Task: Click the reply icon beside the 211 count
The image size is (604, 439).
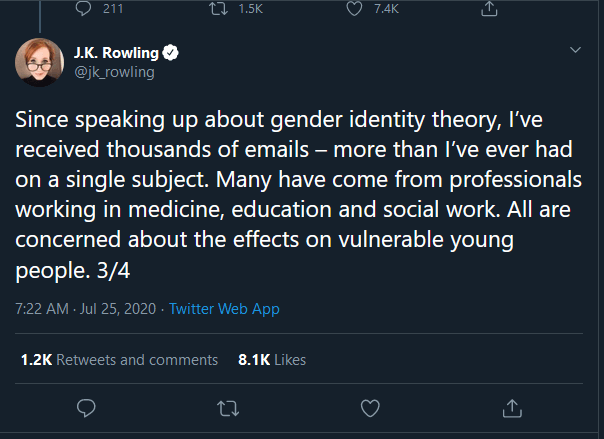Action: coord(84,9)
